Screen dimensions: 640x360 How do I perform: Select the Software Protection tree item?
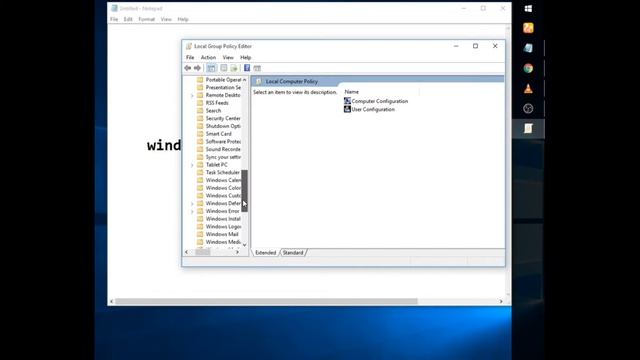click(x=223, y=142)
